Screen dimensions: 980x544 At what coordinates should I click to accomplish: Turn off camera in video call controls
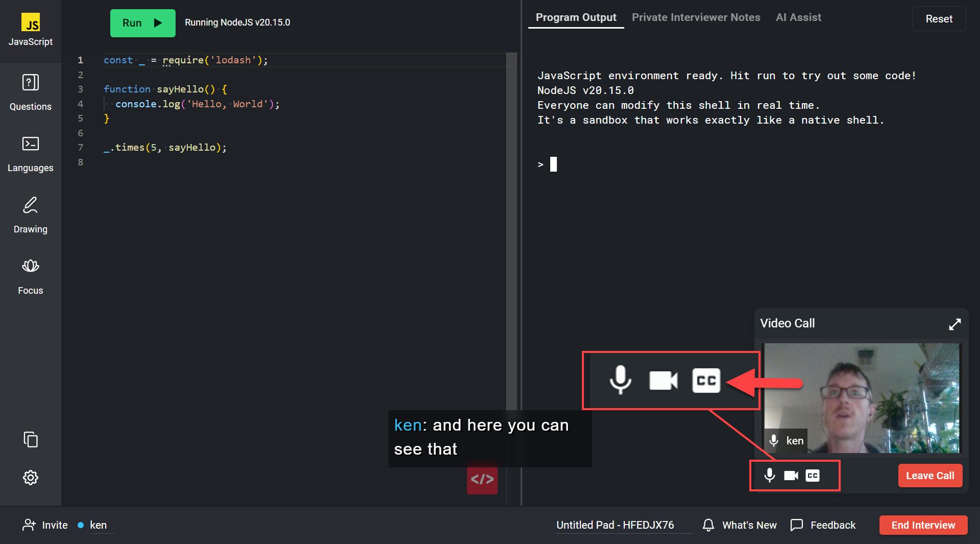point(791,476)
